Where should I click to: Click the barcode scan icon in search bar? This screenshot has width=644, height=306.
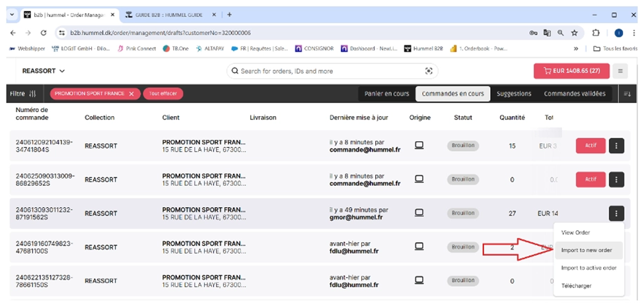pyautogui.click(x=429, y=71)
